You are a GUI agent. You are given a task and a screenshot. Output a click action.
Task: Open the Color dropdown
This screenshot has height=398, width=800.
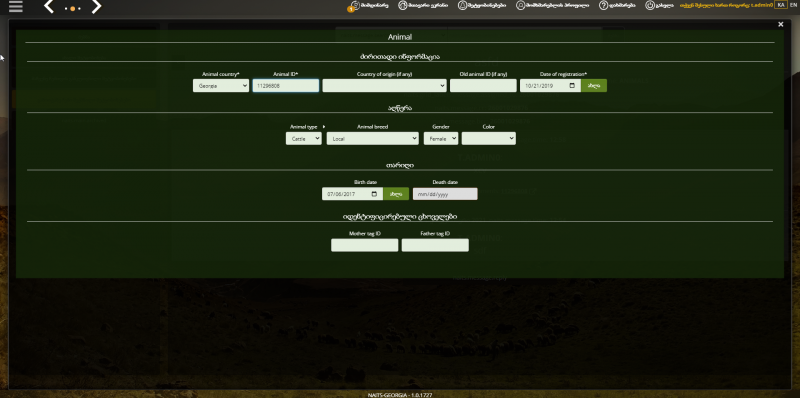489,138
